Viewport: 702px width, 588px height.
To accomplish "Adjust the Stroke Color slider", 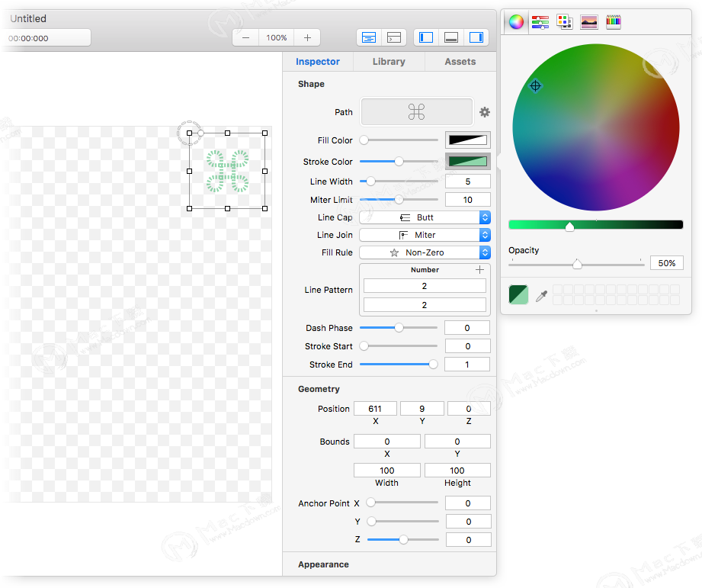I will point(399,161).
